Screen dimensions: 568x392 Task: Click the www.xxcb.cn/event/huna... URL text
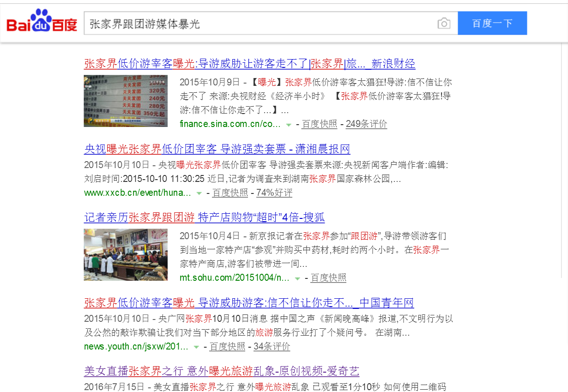[138, 193]
